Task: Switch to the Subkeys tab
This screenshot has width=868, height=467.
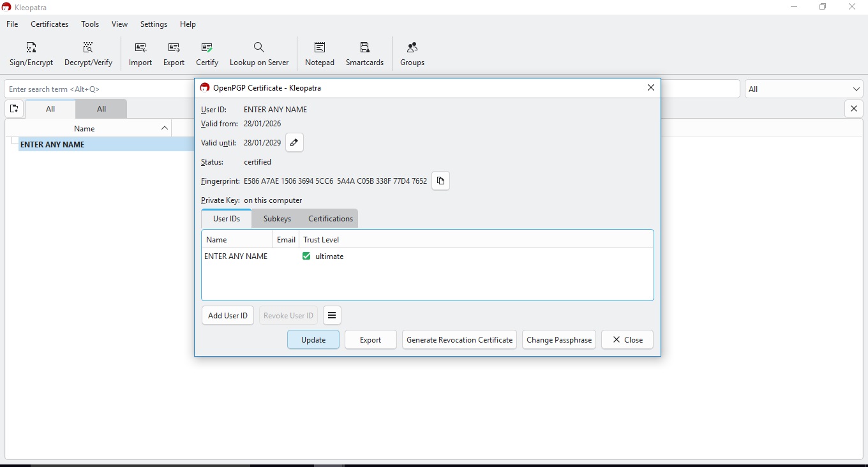Action: tap(277, 219)
